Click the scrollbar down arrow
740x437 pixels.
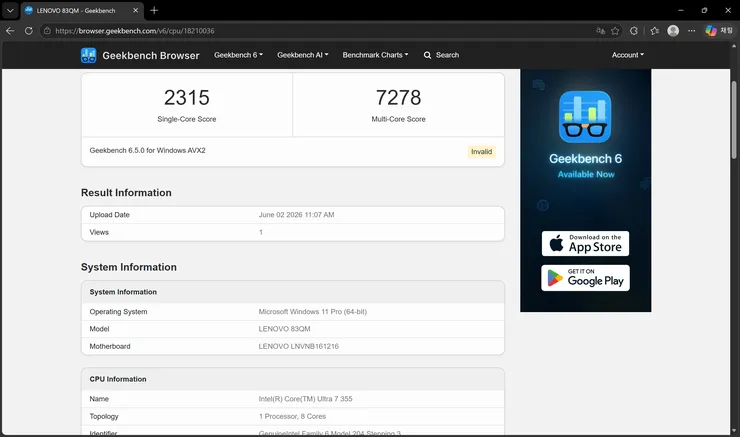point(734,431)
